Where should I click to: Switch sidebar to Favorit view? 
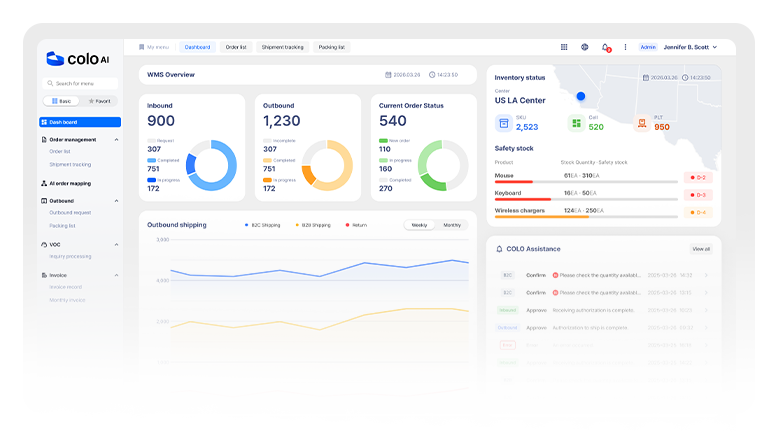pos(100,101)
